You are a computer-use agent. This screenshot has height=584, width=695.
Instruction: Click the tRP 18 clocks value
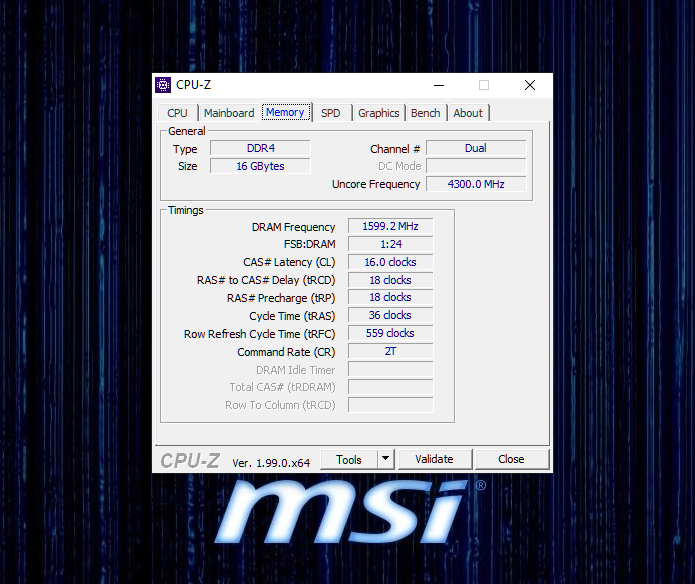pyautogui.click(x=390, y=297)
